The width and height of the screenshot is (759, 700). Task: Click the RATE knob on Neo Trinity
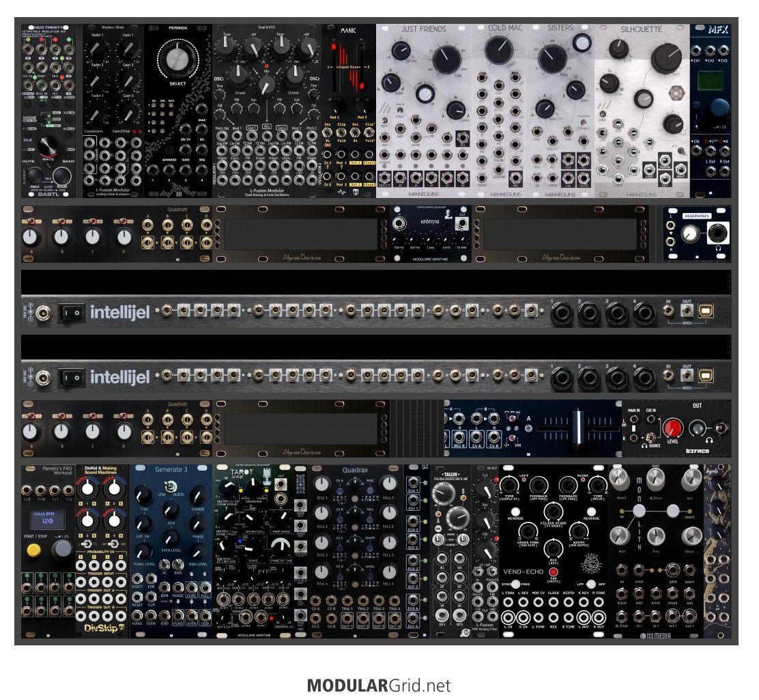pos(48,148)
